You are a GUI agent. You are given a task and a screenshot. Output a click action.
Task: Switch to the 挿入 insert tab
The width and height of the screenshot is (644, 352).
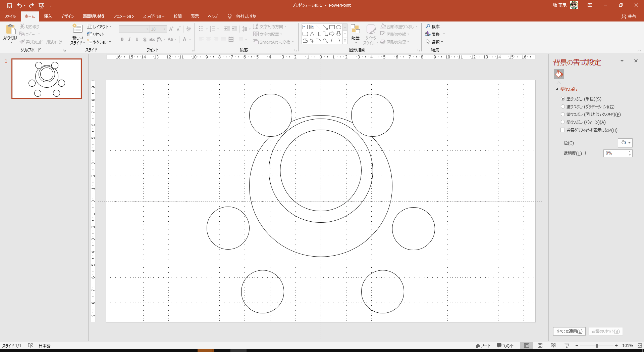48,16
